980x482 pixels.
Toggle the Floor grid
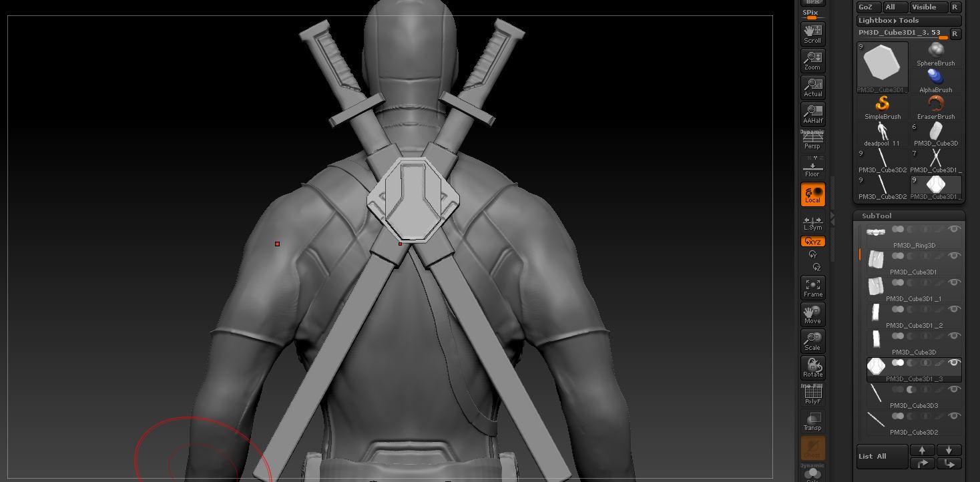point(812,168)
